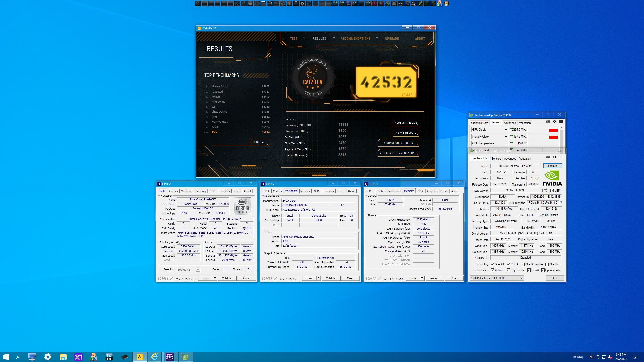This screenshot has width=644, height=362.
Task: Take a screenshot in GPU-Z Sensors window
Action: point(548,122)
